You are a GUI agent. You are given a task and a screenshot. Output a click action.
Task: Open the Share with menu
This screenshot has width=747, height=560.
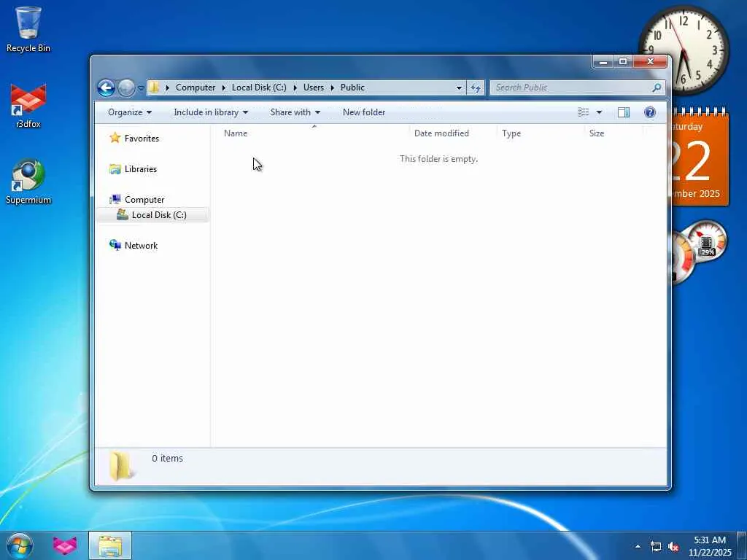click(295, 112)
